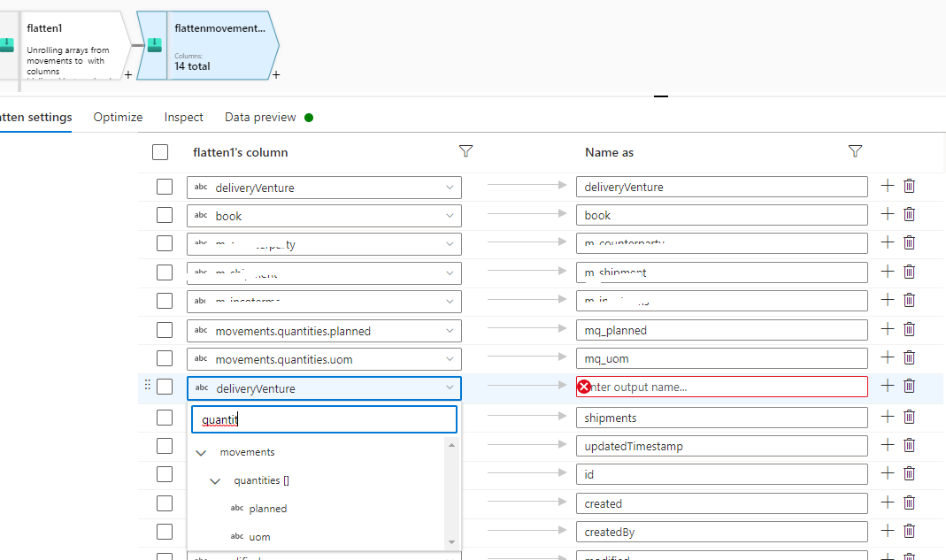946x560 pixels.
Task: Add a row after the updatedTimestamp mapping
Action: pyautogui.click(x=887, y=445)
